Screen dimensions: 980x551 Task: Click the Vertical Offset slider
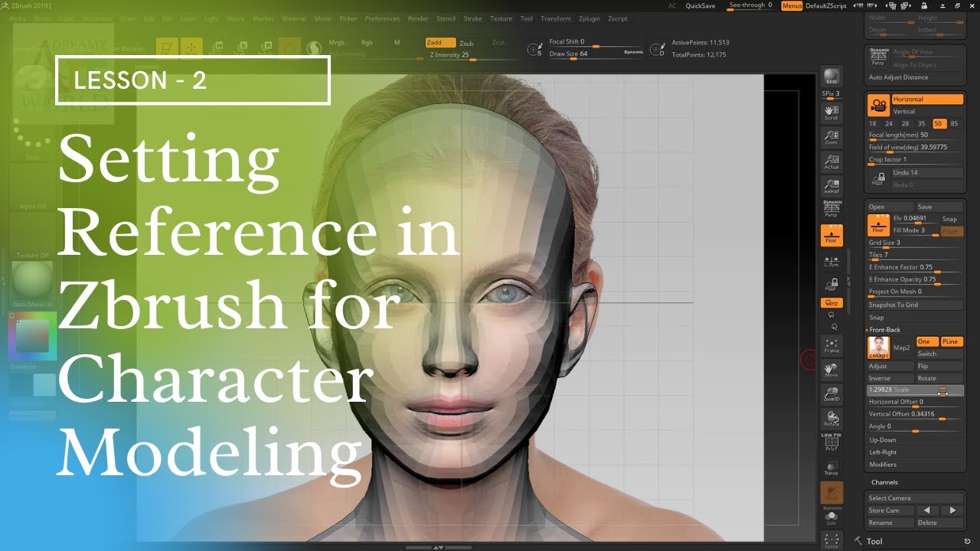pyautogui.click(x=915, y=415)
